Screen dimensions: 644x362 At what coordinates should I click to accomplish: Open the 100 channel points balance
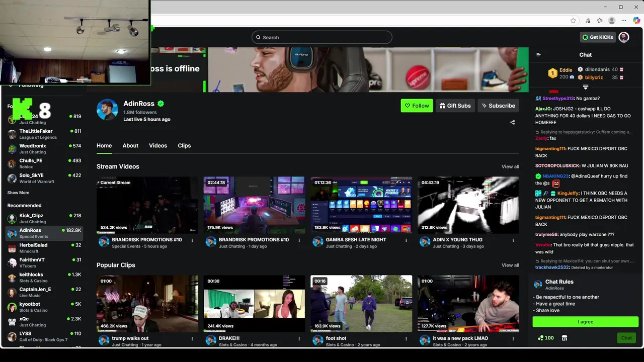[x=546, y=338]
